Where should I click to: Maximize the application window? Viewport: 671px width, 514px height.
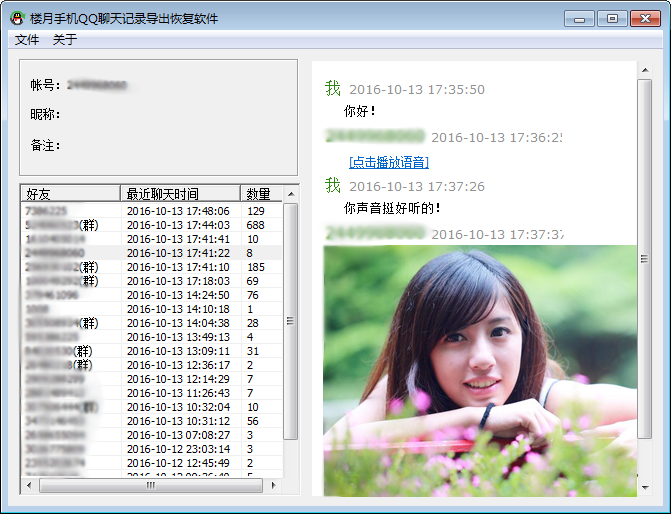pos(612,18)
